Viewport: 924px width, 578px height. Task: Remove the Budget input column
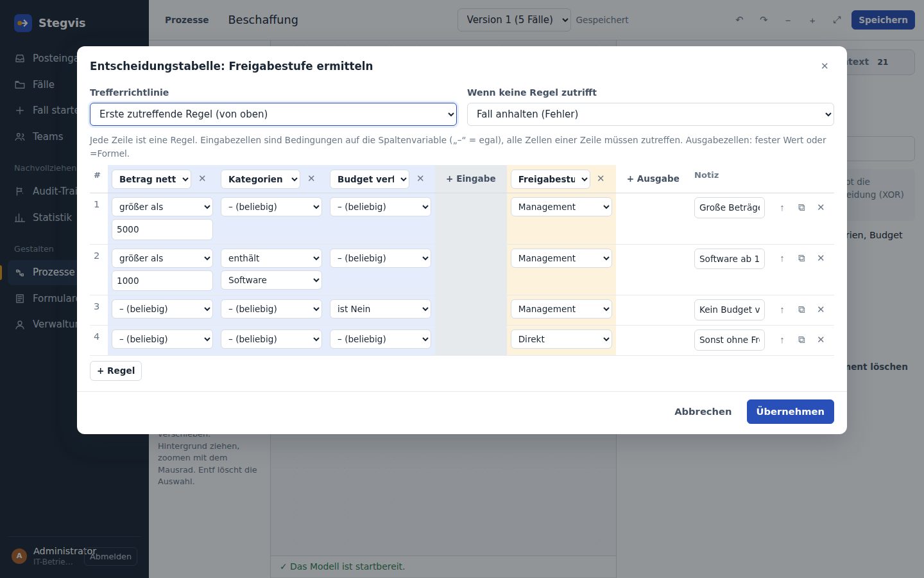pyautogui.click(x=420, y=179)
